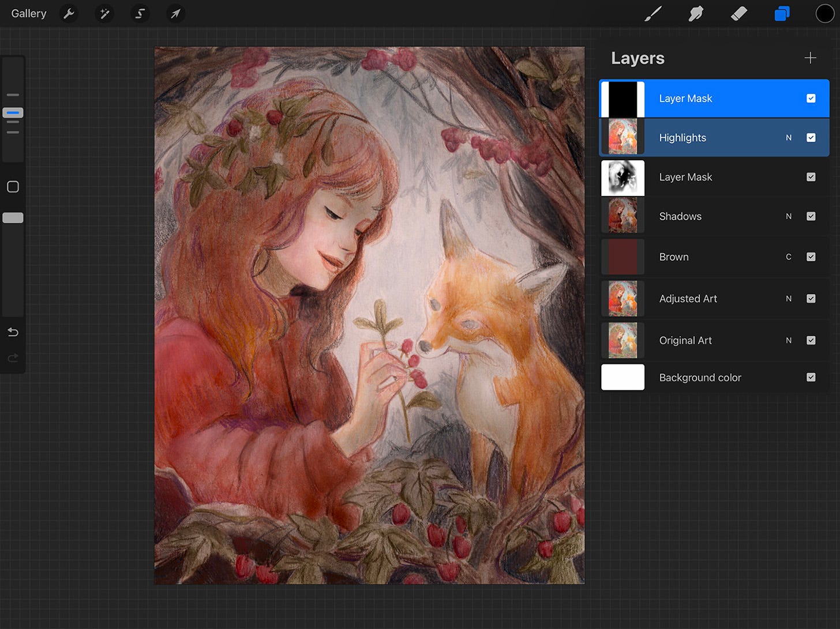Select the Transform arrow tool

[175, 13]
